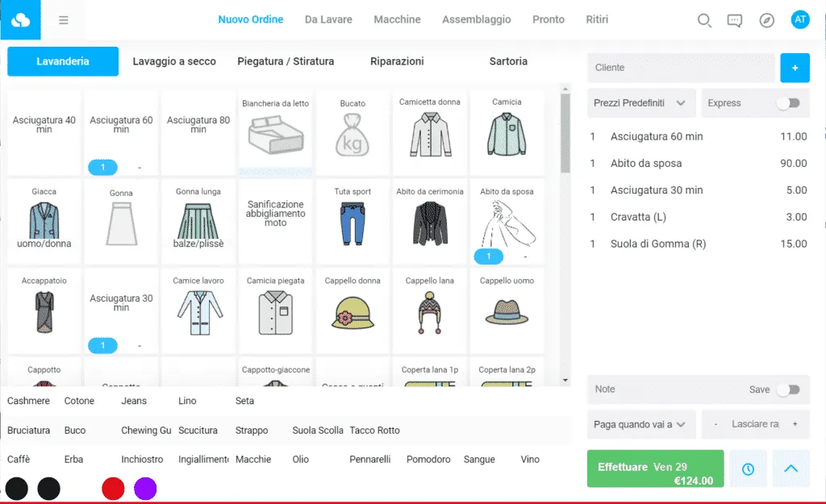Open Prezzi Predefiniti dropdown

[641, 102]
